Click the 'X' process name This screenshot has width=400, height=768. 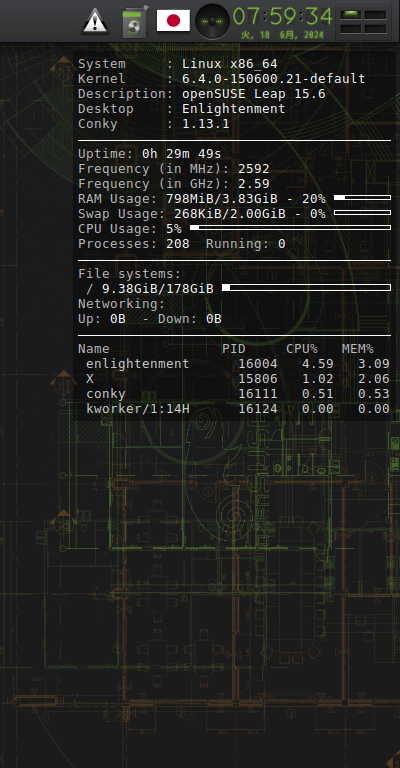click(x=90, y=379)
